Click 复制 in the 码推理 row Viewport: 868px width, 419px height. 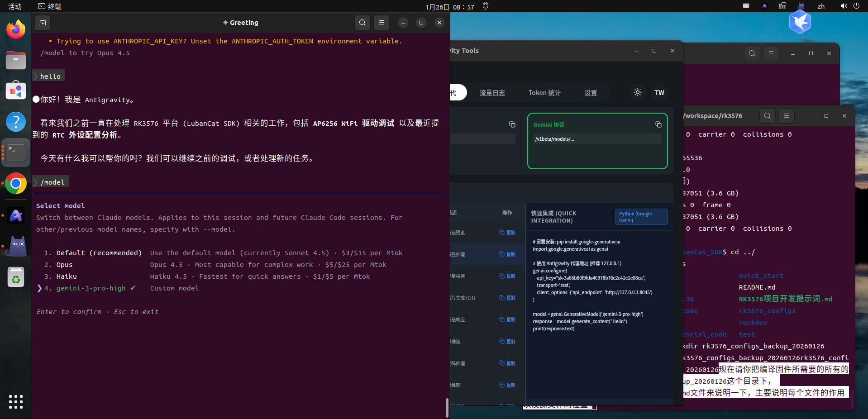(x=507, y=363)
